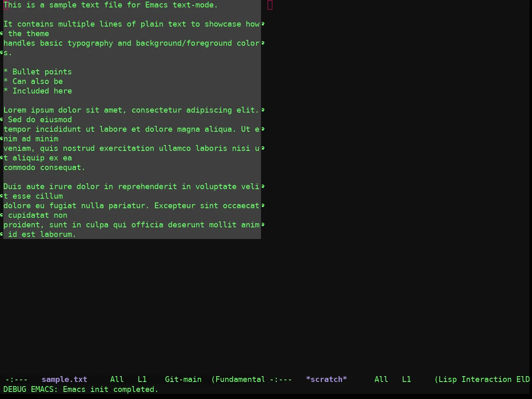Click the continuation arrow after 'showcase how'
The width and height of the screenshot is (532, 399).
click(x=263, y=24)
